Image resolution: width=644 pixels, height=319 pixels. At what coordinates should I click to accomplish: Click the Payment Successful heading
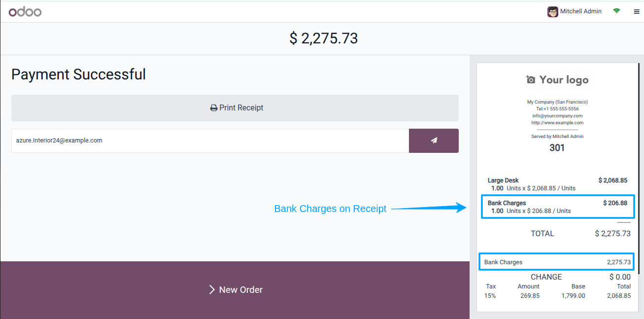click(x=78, y=74)
